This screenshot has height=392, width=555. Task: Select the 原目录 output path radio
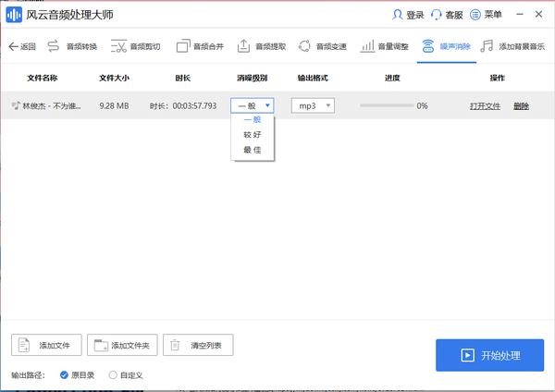64,374
